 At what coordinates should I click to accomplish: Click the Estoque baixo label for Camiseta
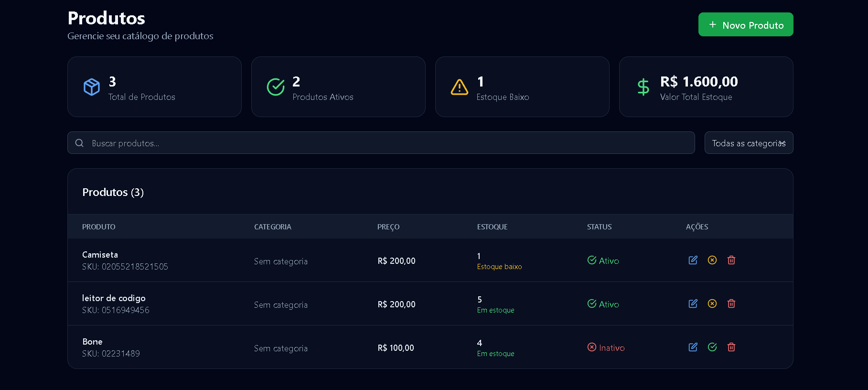pyautogui.click(x=499, y=267)
